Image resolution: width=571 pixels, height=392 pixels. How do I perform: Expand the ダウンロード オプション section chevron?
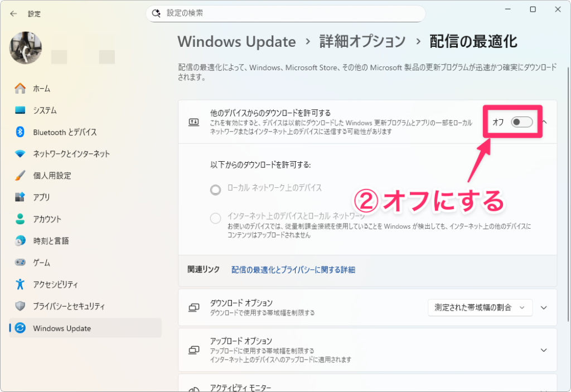[x=544, y=307]
